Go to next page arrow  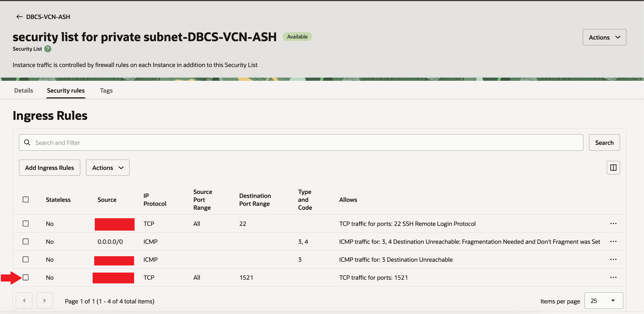pos(45,301)
